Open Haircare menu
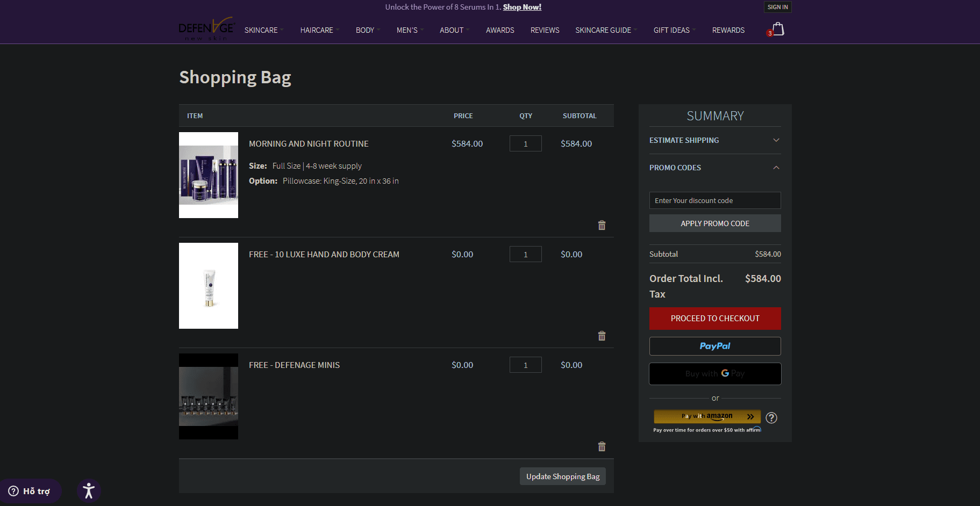This screenshot has width=980, height=506. 319,30
